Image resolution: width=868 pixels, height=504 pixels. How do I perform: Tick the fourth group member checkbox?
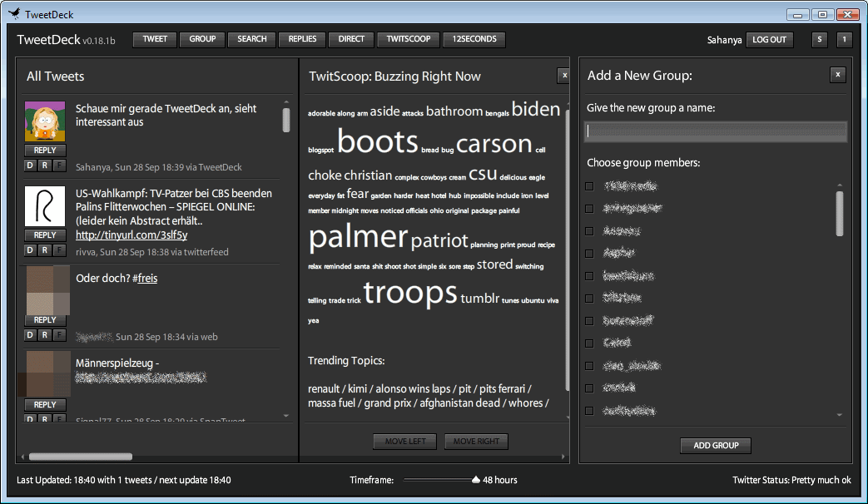tap(589, 254)
